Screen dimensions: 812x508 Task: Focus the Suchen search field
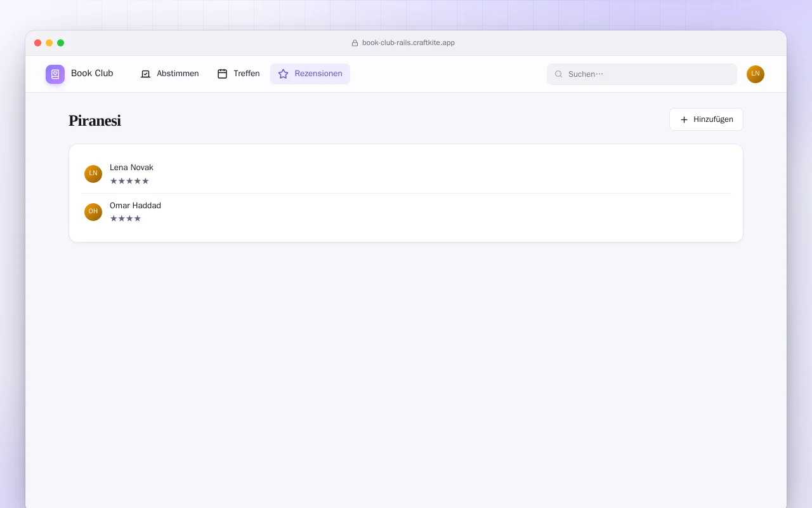[642, 74]
